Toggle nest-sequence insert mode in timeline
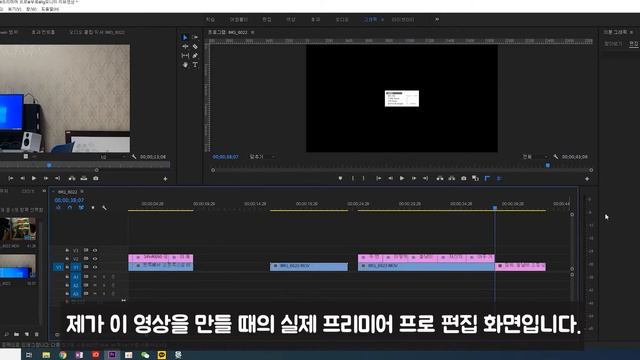Viewport: 640px width, 360px height. 58,208
